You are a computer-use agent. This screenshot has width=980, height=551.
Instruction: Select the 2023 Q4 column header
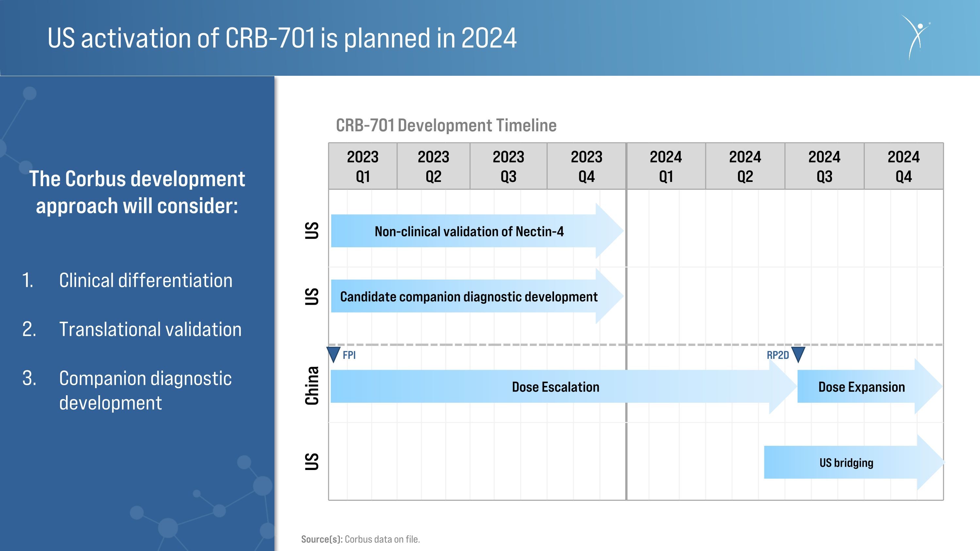point(586,166)
